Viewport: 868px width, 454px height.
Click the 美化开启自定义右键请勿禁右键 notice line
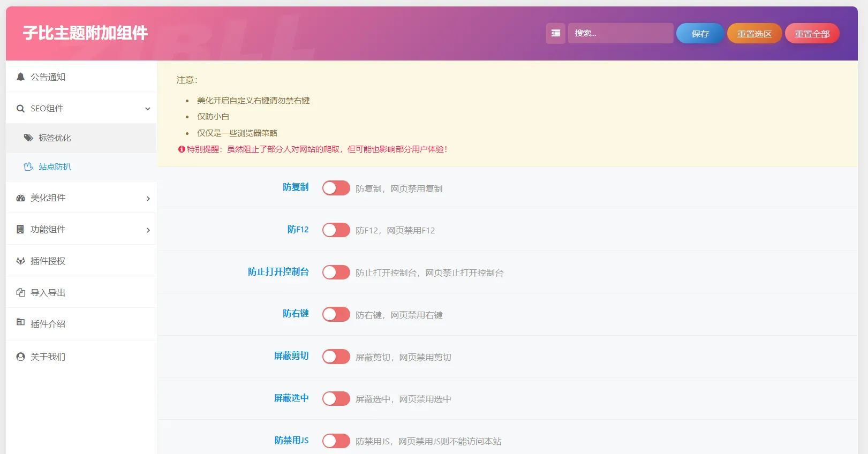coord(253,100)
